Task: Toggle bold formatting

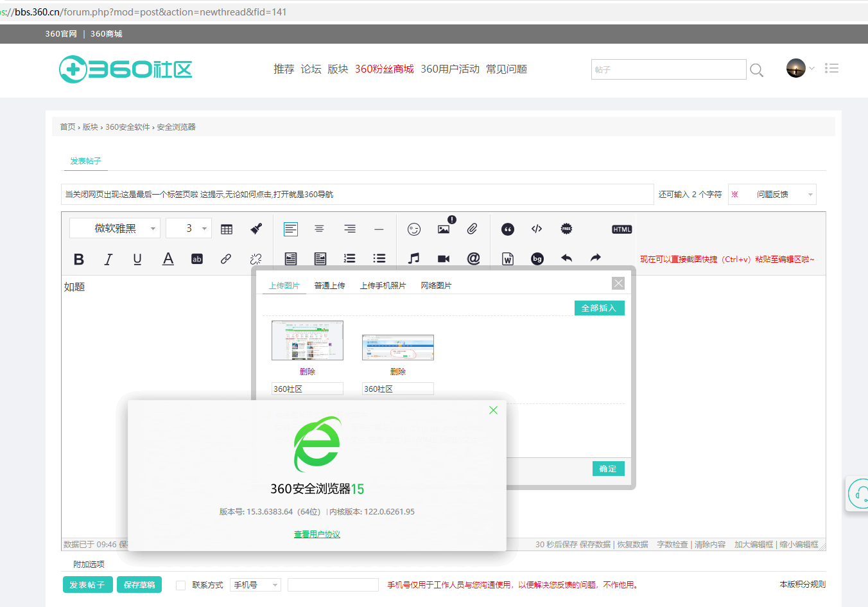Action: pyautogui.click(x=79, y=259)
